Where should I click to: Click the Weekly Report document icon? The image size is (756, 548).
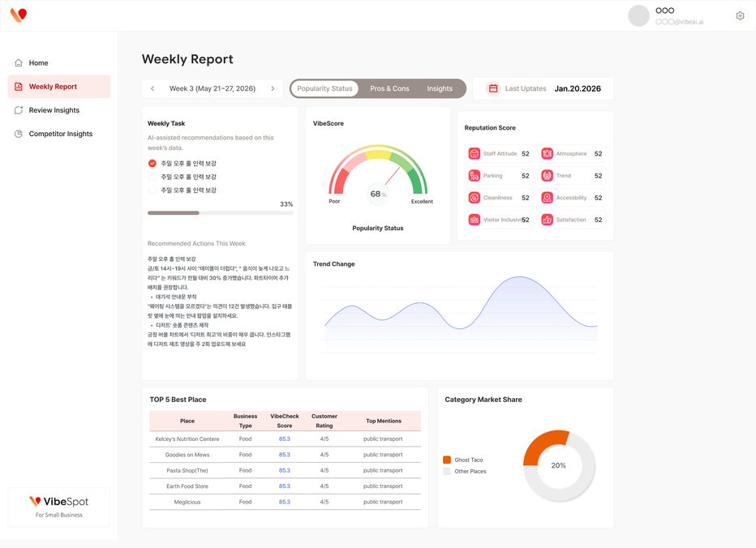click(19, 86)
